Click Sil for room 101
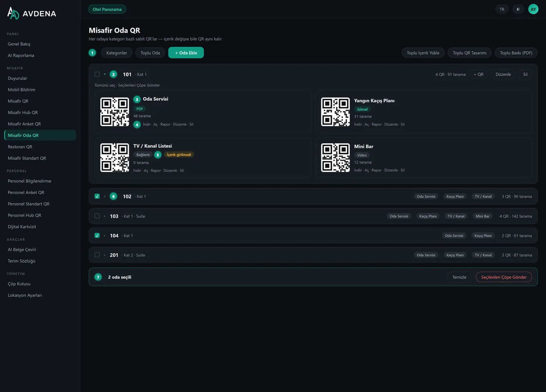The height and width of the screenshot is (392, 546). click(525, 74)
